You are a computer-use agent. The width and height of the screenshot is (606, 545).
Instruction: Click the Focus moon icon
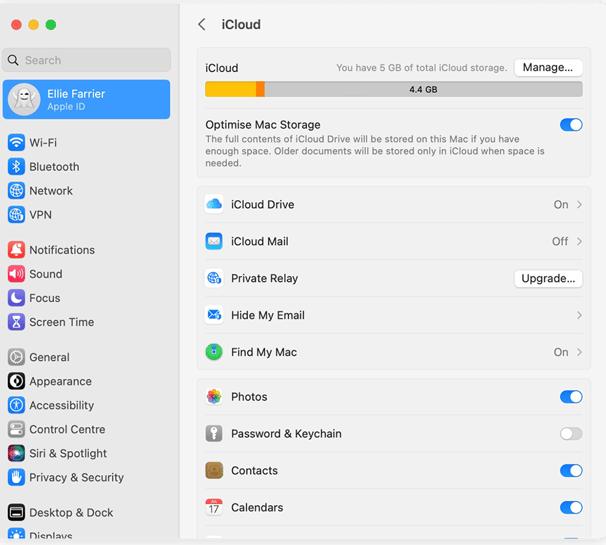click(16, 298)
